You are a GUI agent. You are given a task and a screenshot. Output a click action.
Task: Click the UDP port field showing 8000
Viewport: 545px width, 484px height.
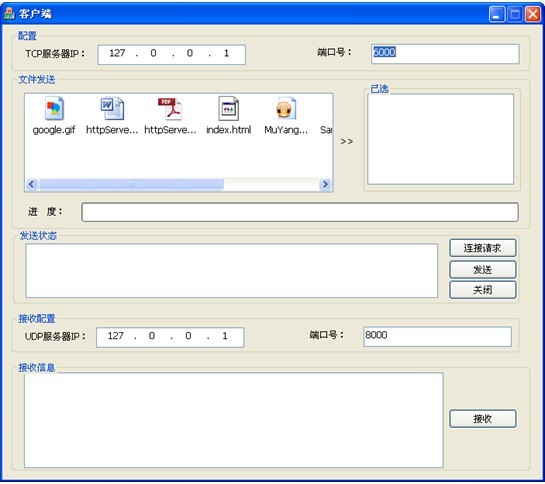437,337
